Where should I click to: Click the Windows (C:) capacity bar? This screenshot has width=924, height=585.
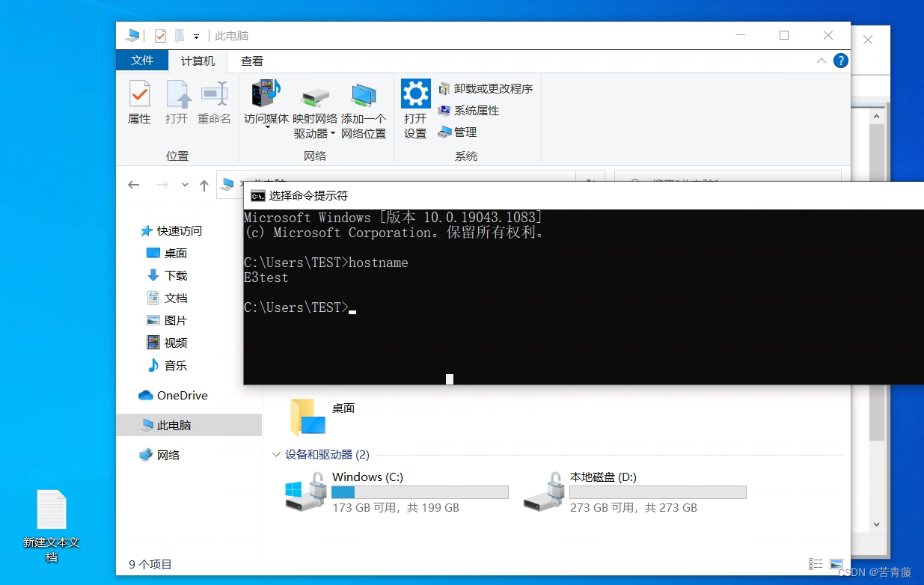420,492
